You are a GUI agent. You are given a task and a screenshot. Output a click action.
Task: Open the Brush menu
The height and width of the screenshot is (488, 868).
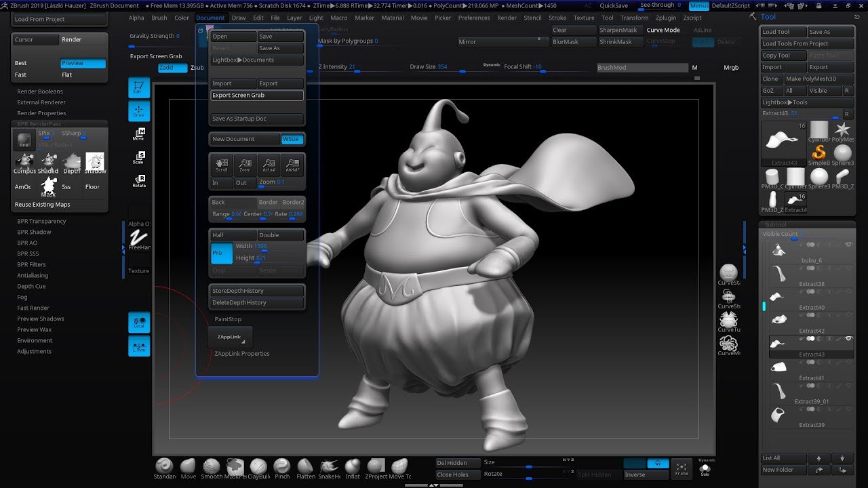(159, 18)
